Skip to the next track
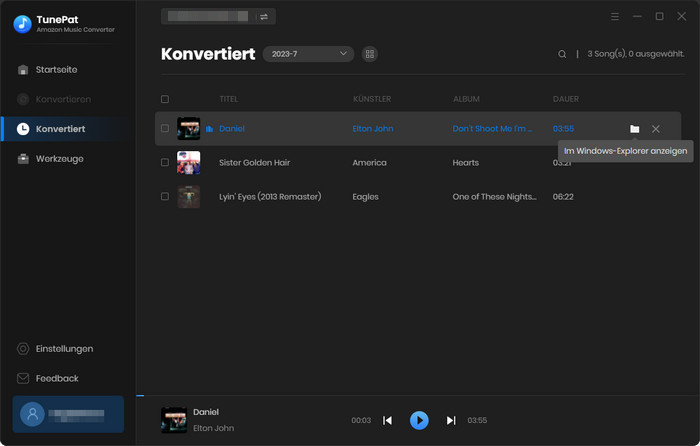This screenshot has height=446, width=700. (451, 421)
